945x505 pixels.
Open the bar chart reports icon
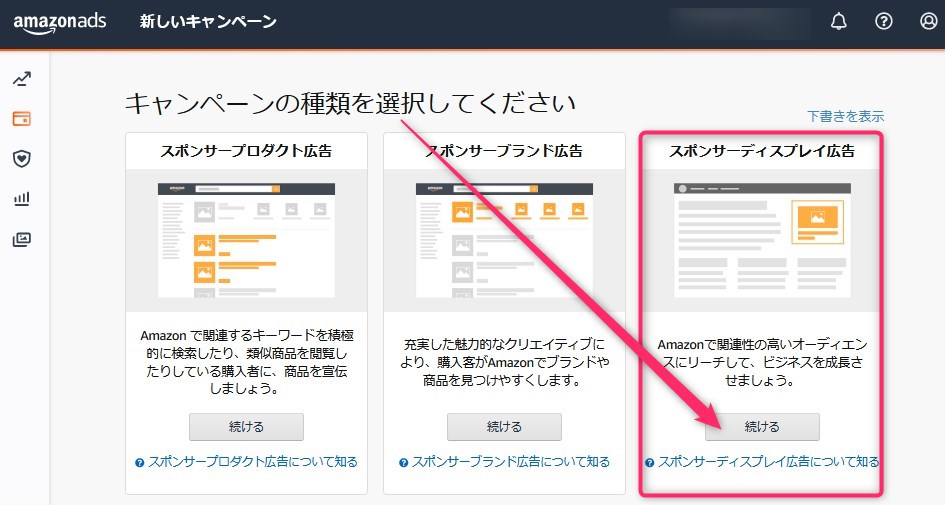(22, 199)
